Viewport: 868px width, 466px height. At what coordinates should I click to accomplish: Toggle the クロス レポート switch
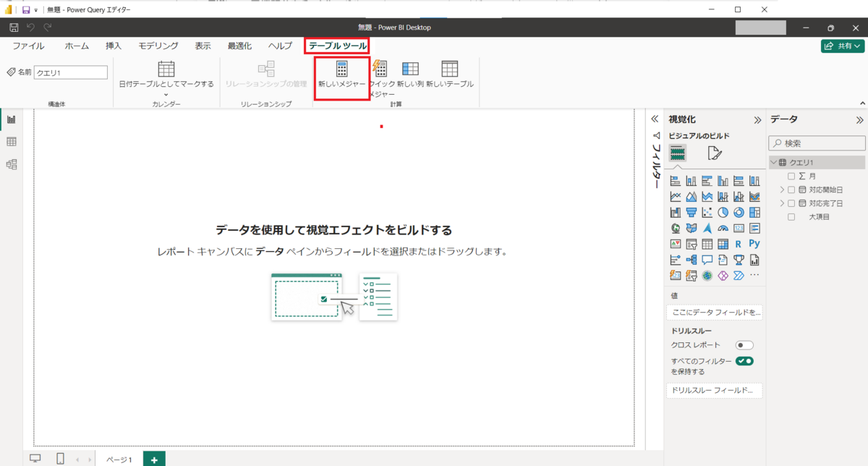click(x=744, y=345)
